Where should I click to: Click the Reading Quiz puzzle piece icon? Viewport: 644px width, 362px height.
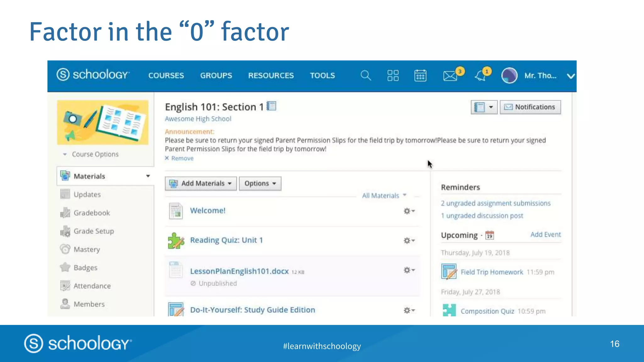176,241
